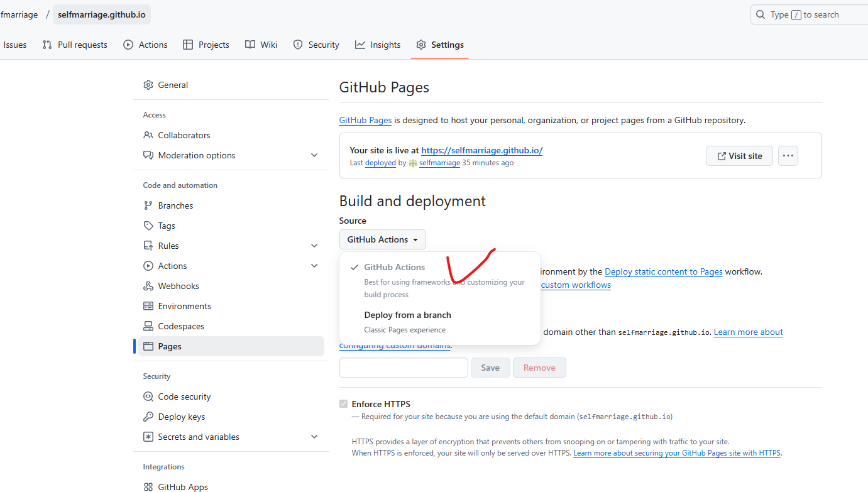Click the General gear icon in sidebar
The width and height of the screenshot is (868, 492).
pyautogui.click(x=148, y=85)
